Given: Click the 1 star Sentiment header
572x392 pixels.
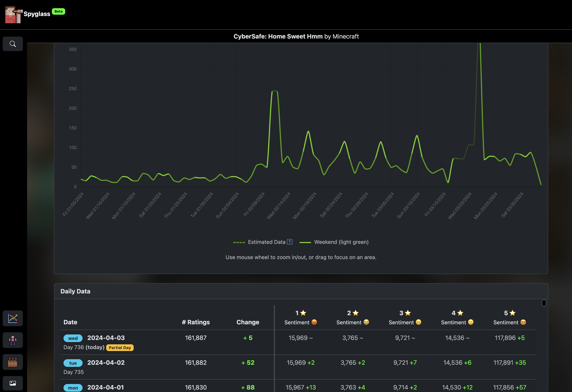Looking at the screenshot, I should pos(301,317).
